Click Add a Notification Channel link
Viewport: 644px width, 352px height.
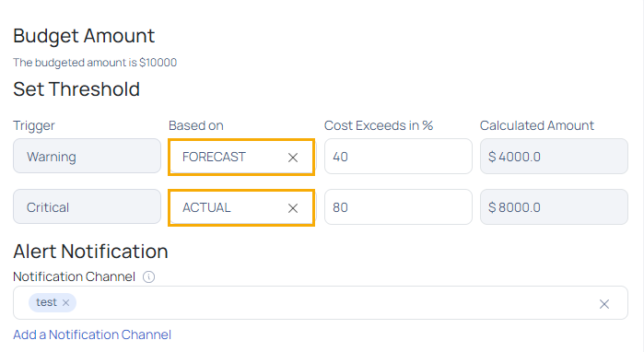(92, 334)
